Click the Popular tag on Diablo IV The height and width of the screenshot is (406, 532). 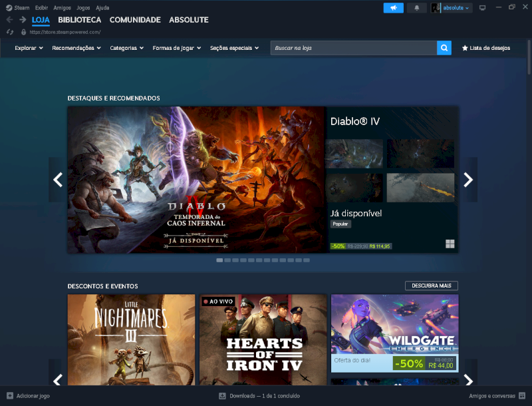[x=340, y=224]
